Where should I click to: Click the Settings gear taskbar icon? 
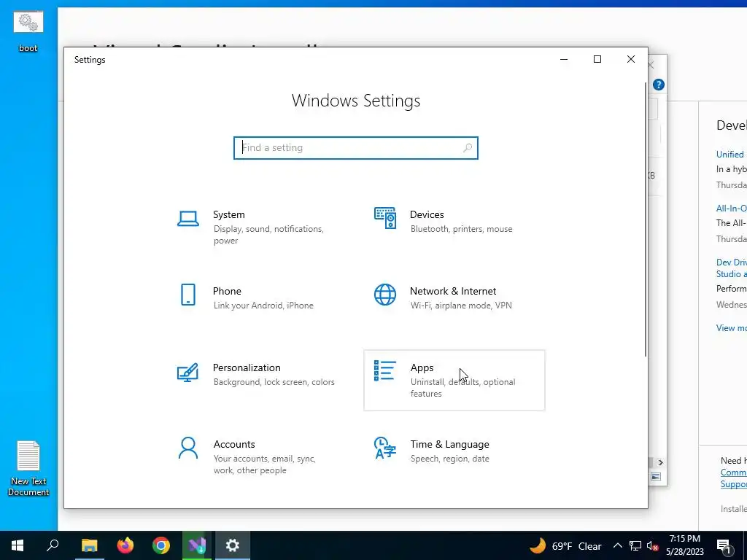click(x=233, y=545)
